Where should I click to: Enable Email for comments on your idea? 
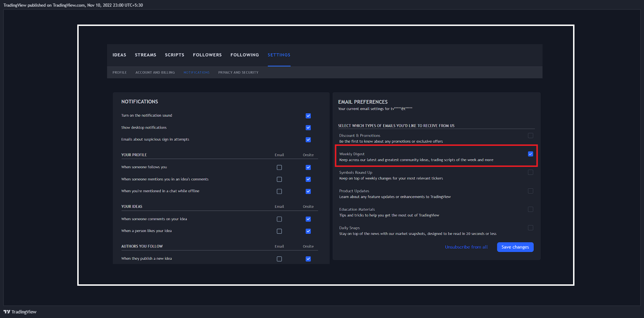[x=279, y=219]
